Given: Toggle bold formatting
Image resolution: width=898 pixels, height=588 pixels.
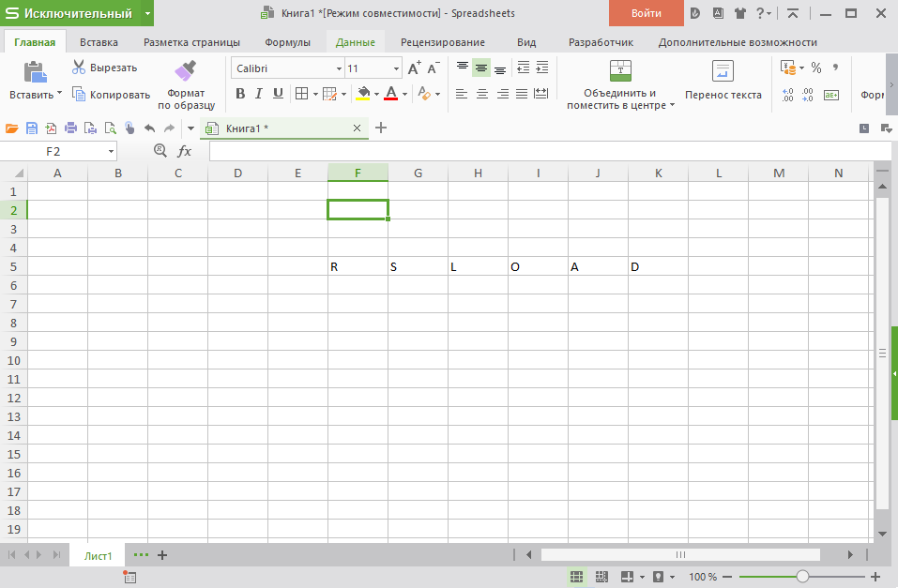Looking at the screenshot, I should 240,94.
